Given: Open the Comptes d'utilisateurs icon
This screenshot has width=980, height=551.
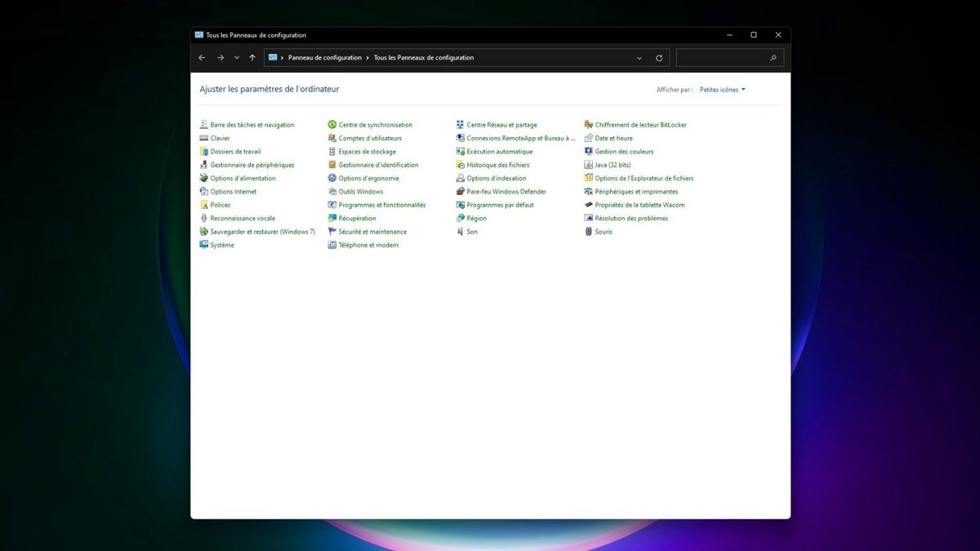Looking at the screenshot, I should point(332,138).
